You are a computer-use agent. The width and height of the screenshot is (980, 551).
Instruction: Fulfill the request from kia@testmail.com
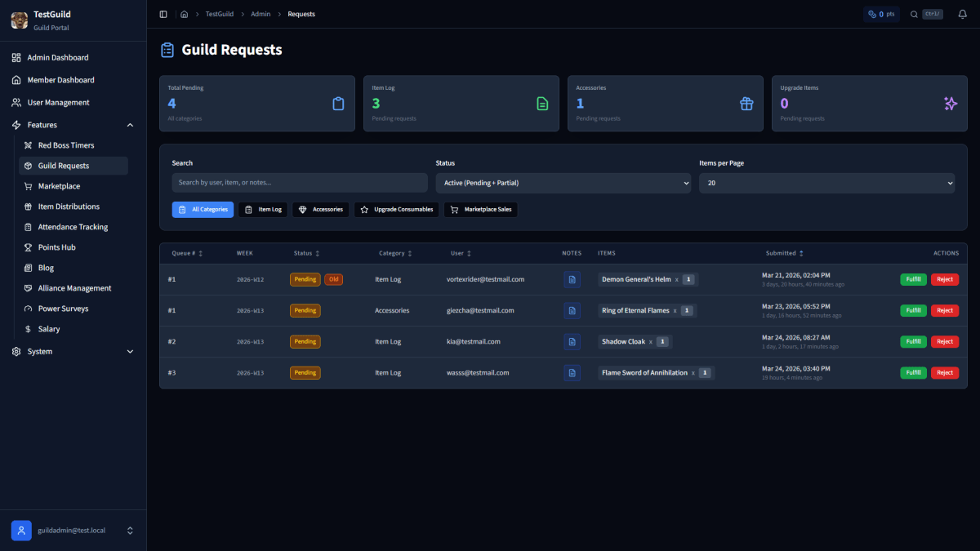(x=913, y=341)
